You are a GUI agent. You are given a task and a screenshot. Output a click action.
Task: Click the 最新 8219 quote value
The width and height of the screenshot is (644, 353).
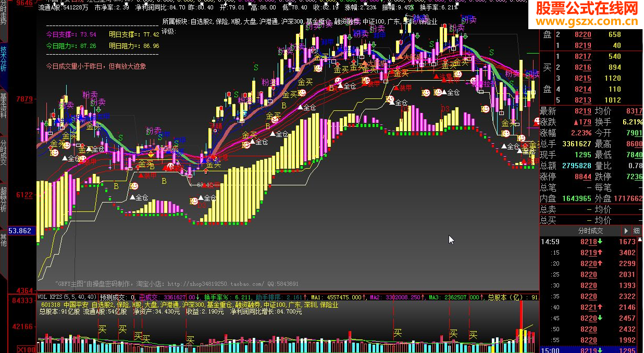[x=582, y=111]
